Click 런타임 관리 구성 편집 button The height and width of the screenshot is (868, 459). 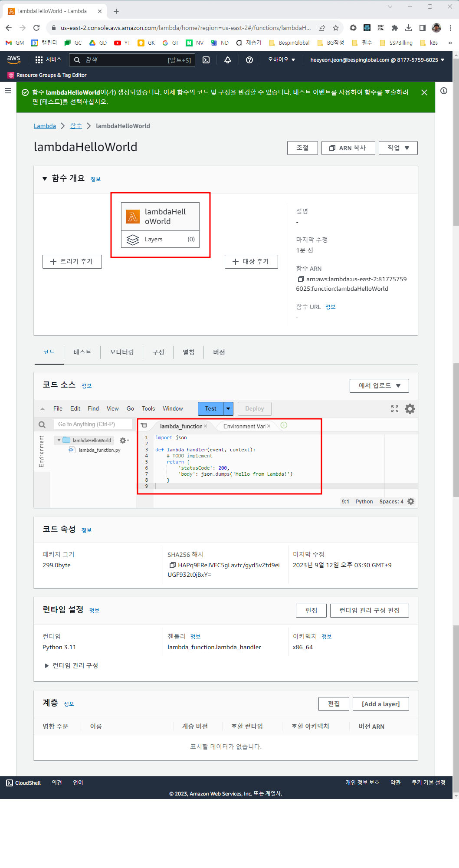click(370, 611)
